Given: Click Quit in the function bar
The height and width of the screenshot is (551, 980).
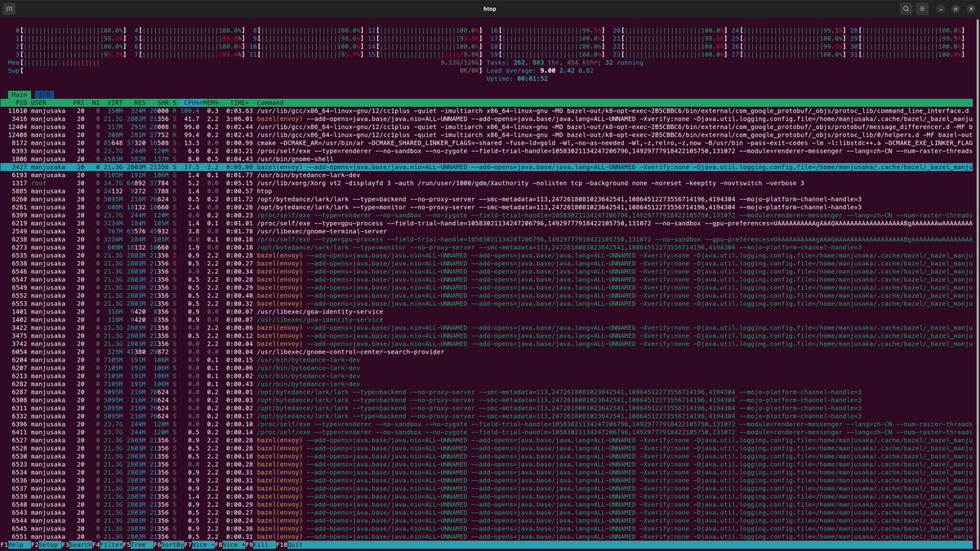Looking at the screenshot, I should pos(294,544).
